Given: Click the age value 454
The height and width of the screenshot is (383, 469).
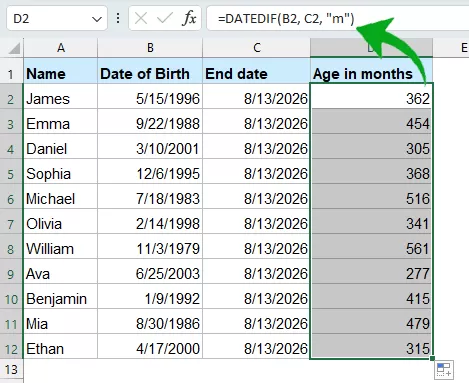Looking at the screenshot, I should 371,121.
